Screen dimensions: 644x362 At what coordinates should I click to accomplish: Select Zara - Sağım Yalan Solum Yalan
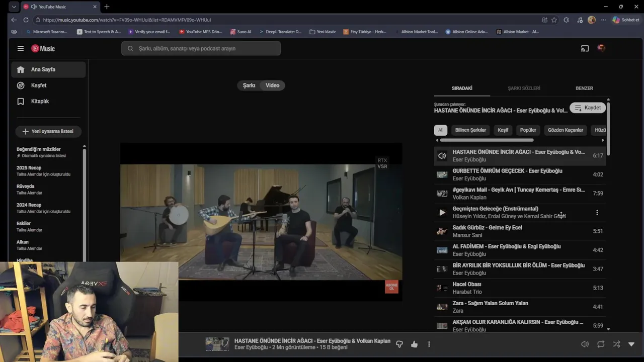pyautogui.click(x=520, y=307)
